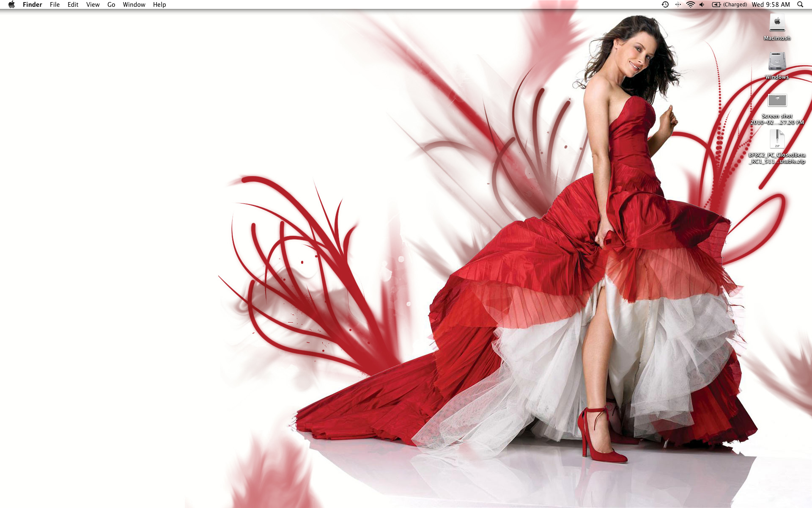The height and width of the screenshot is (508, 812).
Task: Click the Wed 9:58 AM clock
Action: [x=771, y=5]
